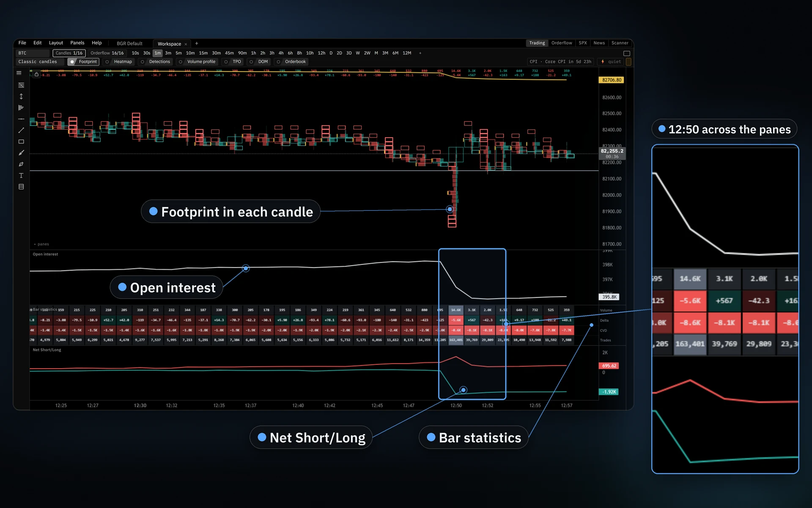The image size is (812, 508).
Task: Select the horizontal line tool
Action: point(21,119)
